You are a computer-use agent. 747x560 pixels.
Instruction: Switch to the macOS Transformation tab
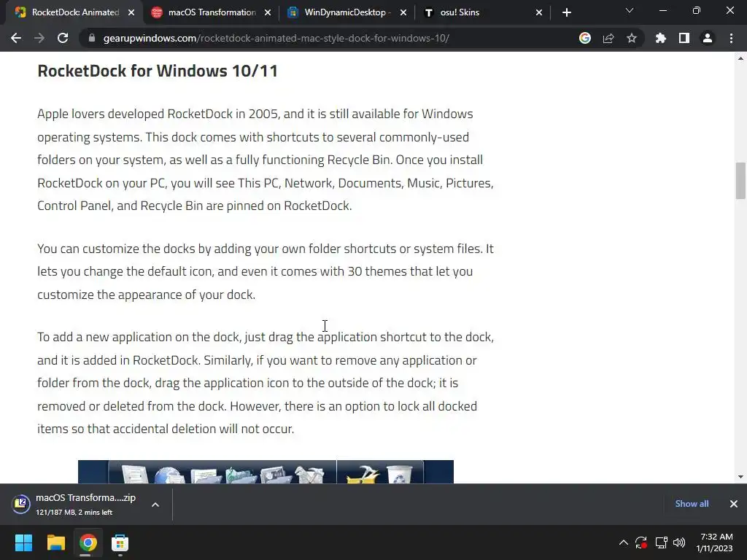[x=209, y=12]
